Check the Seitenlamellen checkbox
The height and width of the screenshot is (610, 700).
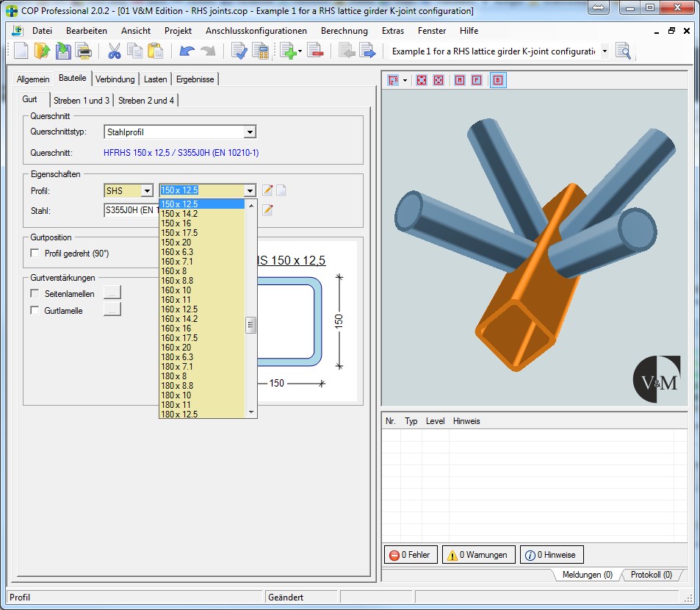[x=35, y=293]
